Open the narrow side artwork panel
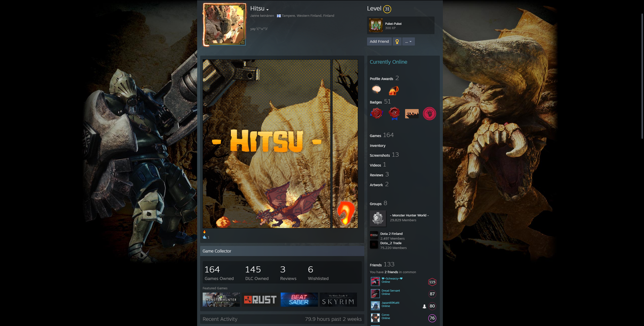 (345, 144)
